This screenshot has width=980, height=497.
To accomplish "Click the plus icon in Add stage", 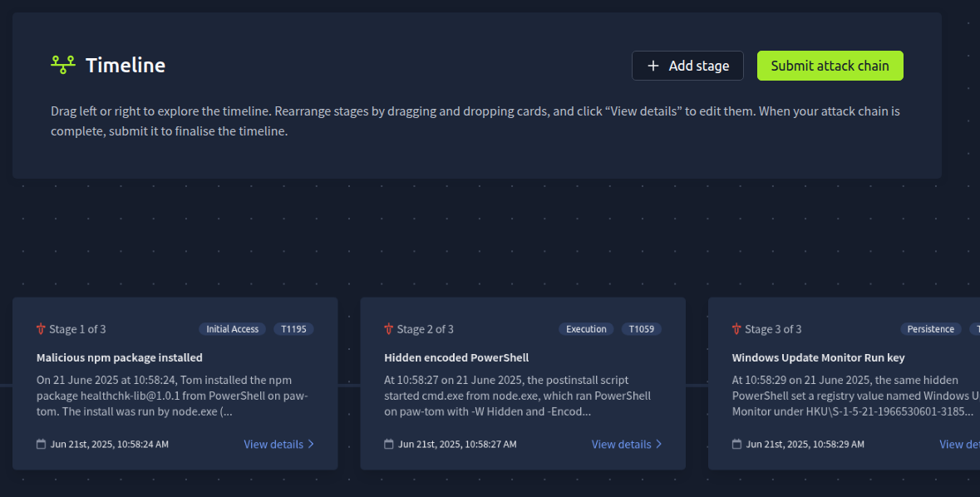I will [x=653, y=66].
